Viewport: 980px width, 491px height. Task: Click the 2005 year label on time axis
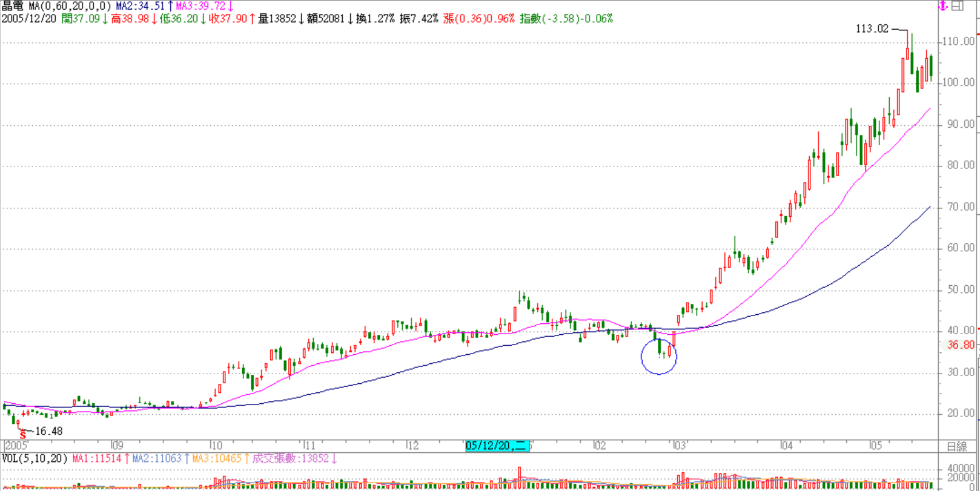pyautogui.click(x=17, y=446)
